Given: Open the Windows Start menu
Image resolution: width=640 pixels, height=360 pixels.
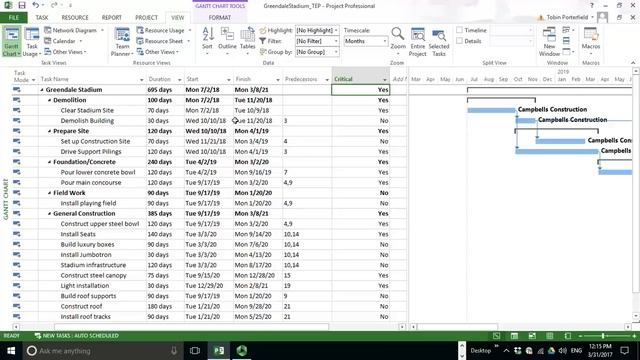Looking at the screenshot, I should [x=11, y=351].
